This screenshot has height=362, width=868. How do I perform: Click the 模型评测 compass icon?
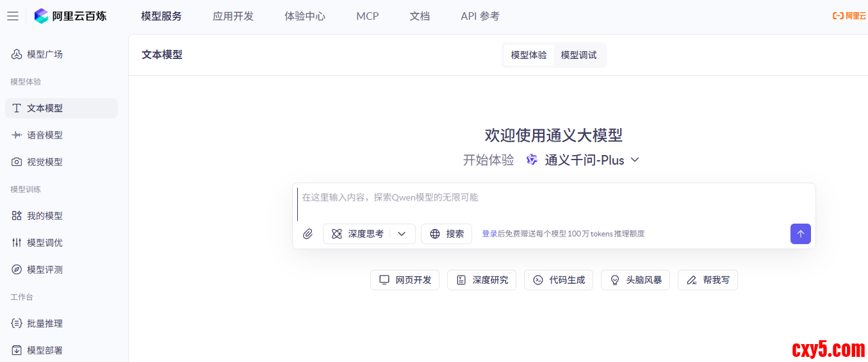17,270
